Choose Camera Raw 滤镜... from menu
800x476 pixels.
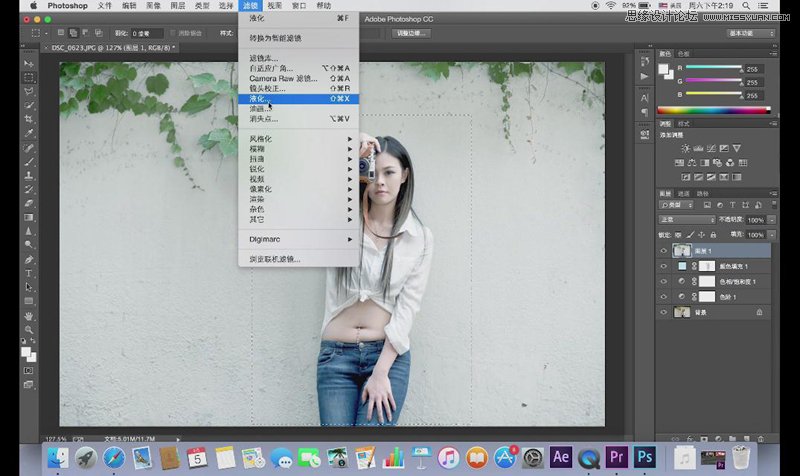click(x=298, y=79)
